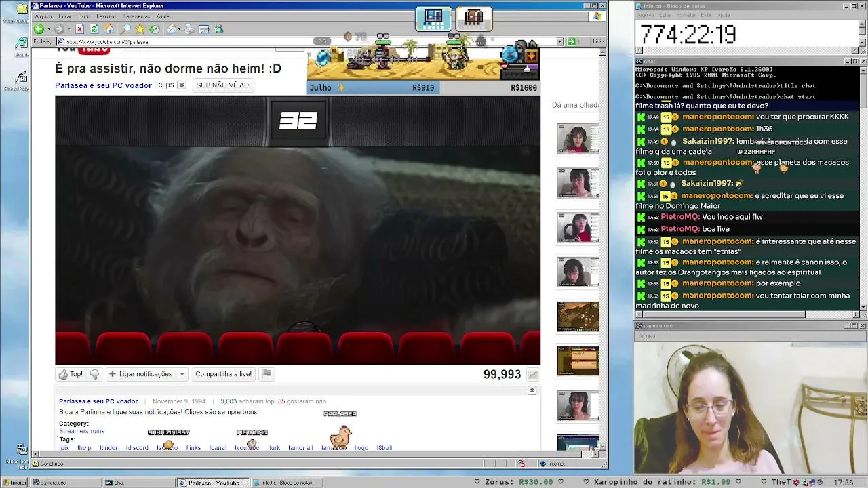Open the Ferramentas menu
The height and width of the screenshot is (488, 868).
tap(137, 16)
